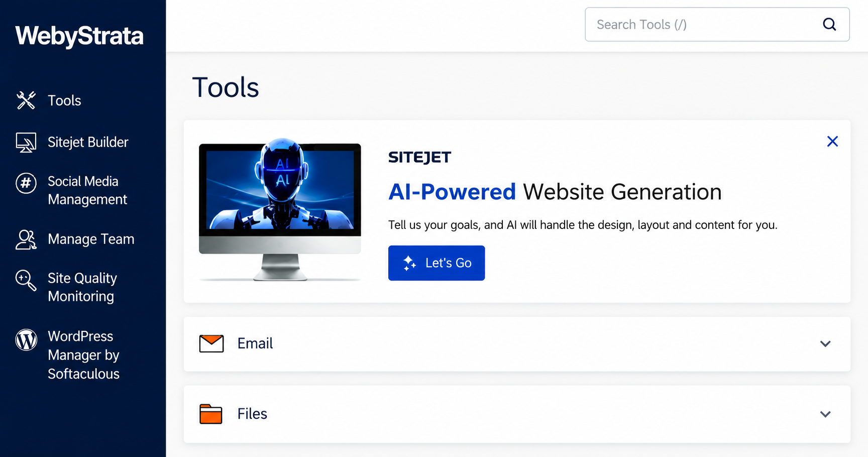This screenshot has width=868, height=457.
Task: Expand the Email section chevron
Action: click(x=825, y=344)
